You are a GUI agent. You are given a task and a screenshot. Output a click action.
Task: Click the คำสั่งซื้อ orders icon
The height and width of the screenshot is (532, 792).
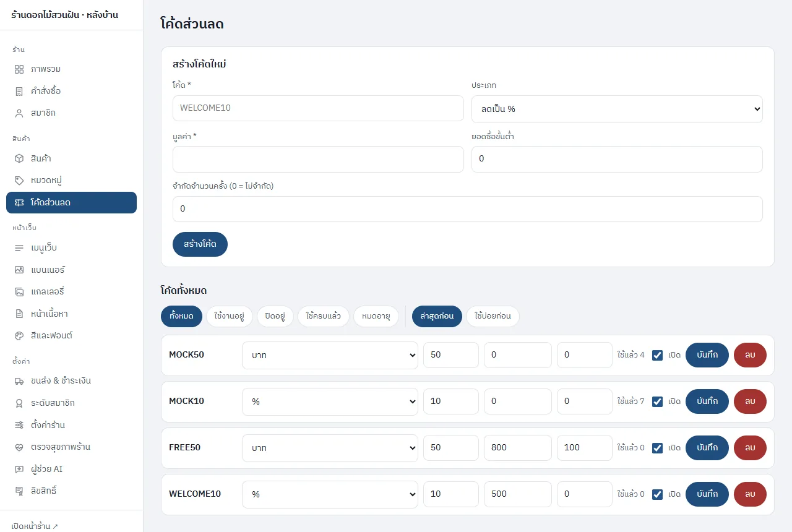click(19, 91)
